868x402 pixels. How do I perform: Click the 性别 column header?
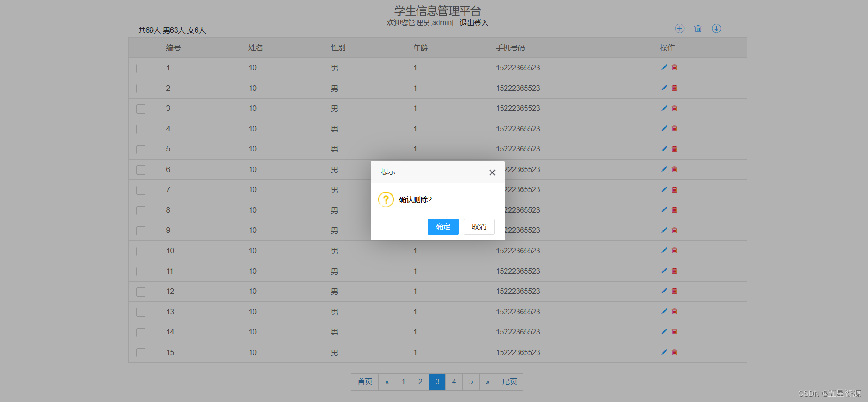[338, 48]
